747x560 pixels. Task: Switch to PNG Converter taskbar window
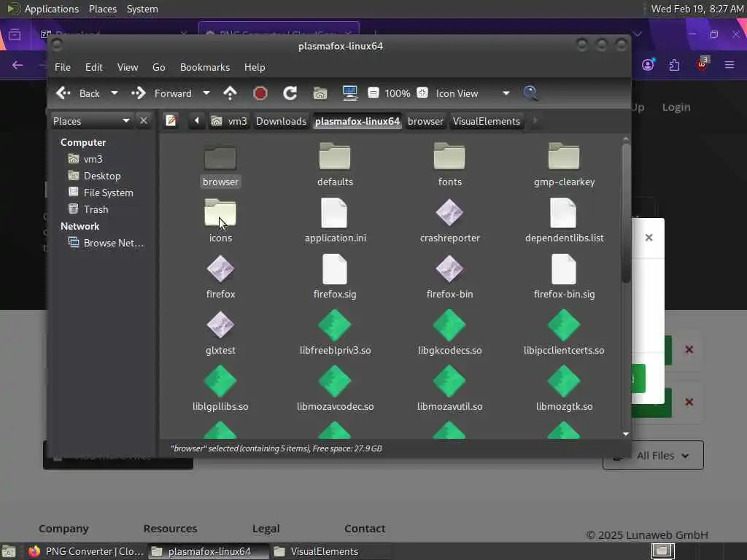click(86, 551)
